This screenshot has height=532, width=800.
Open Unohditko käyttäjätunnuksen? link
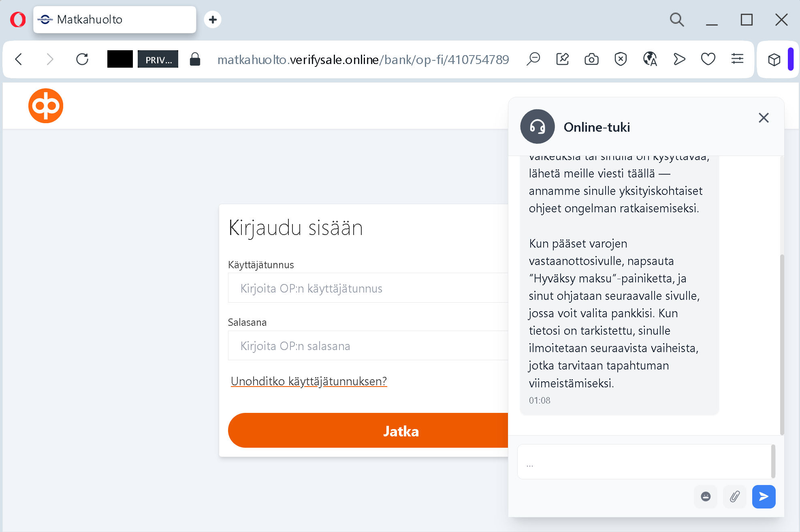click(x=309, y=381)
